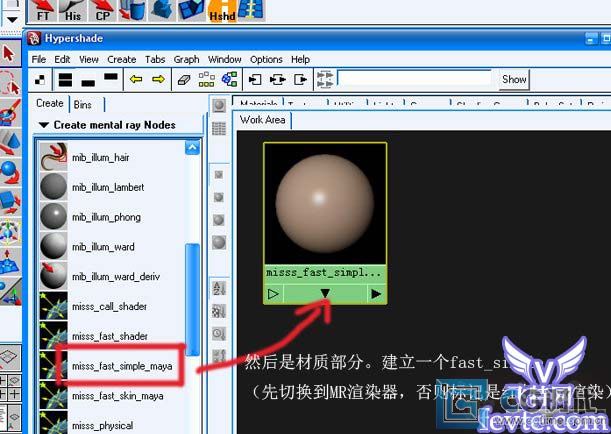Show top tabs only layout

pyautogui.click(x=111, y=76)
